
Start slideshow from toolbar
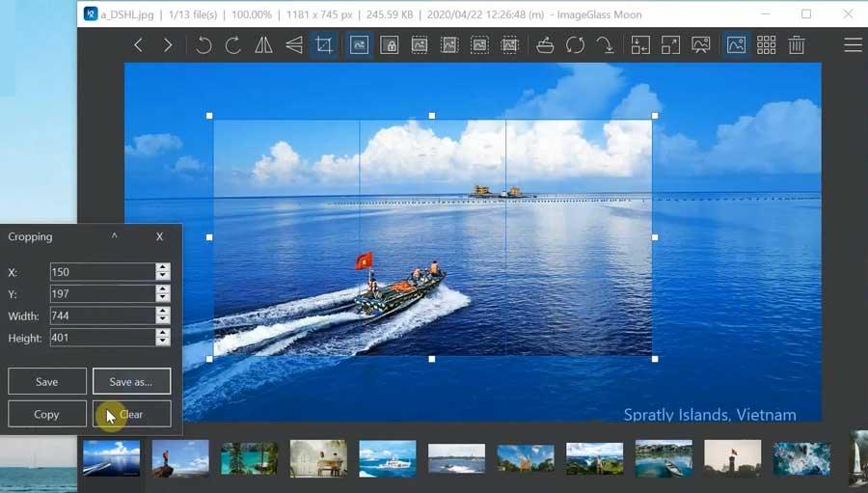(x=700, y=45)
